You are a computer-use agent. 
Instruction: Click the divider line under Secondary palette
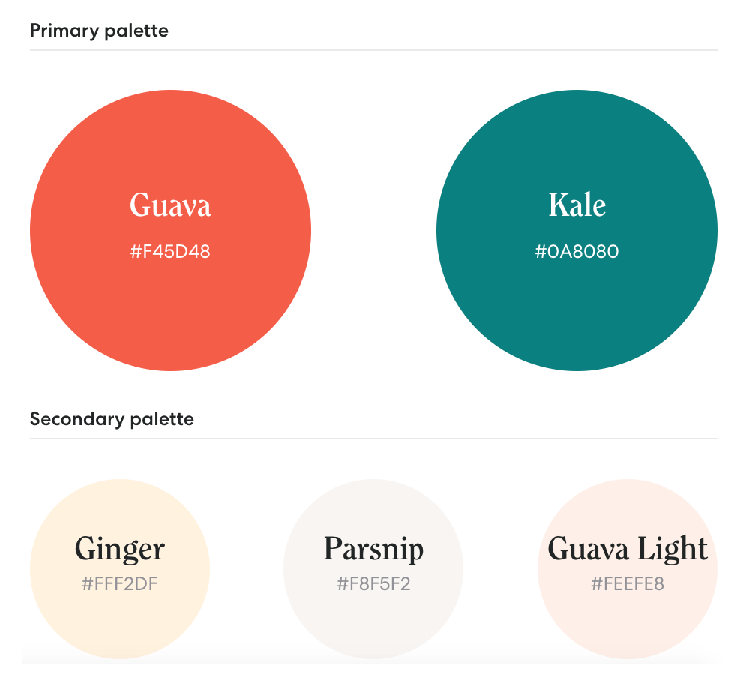click(373, 438)
